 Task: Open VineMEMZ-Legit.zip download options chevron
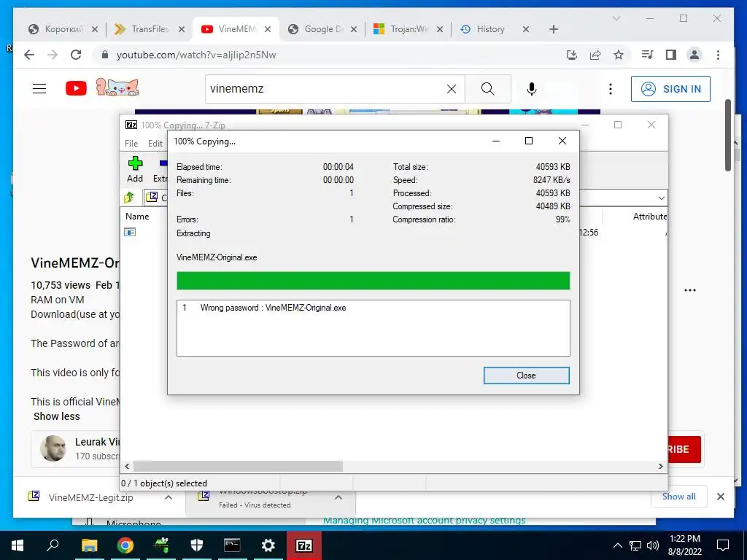point(169,497)
